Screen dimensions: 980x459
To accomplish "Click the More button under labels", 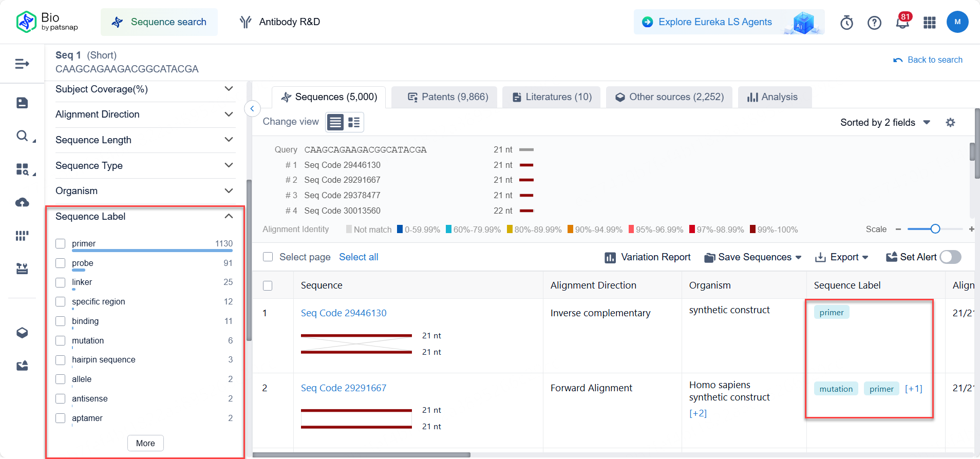I will click(x=145, y=443).
